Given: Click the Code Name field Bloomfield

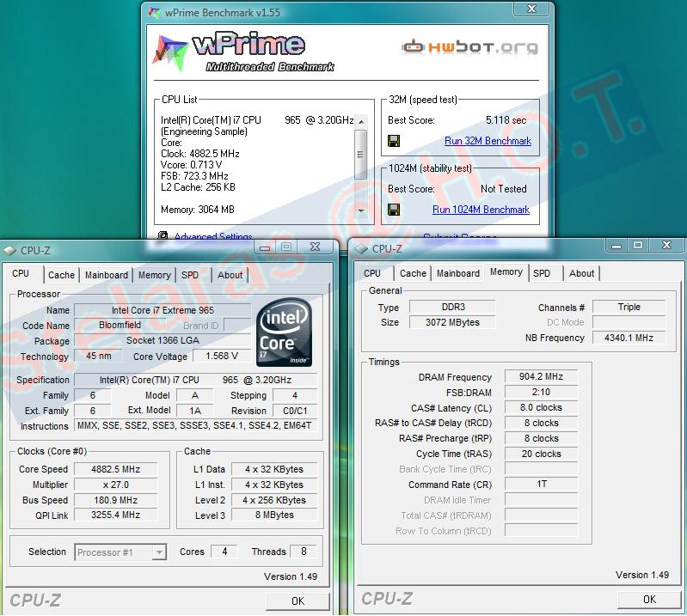Looking at the screenshot, I should (x=120, y=325).
